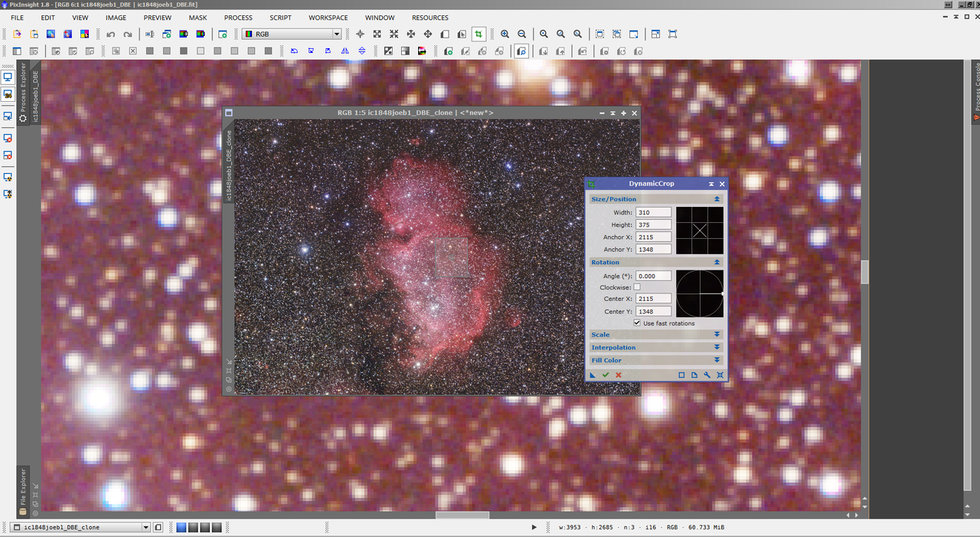The height and width of the screenshot is (537, 980).
Task: Click the Invert image icon
Action: click(388, 51)
